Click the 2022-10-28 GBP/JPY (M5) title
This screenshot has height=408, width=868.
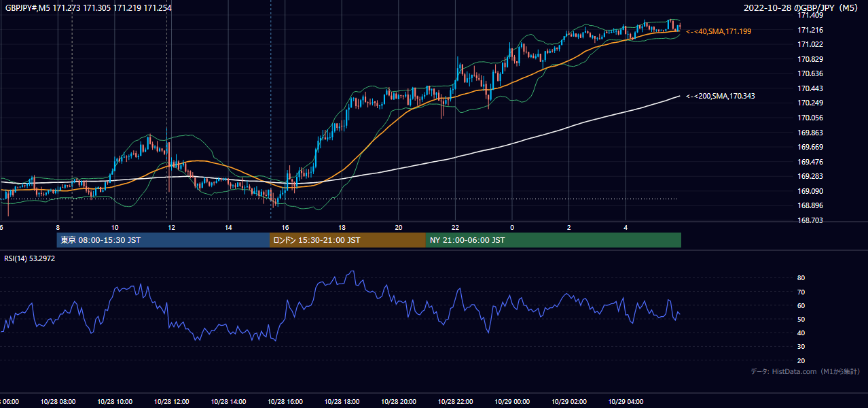point(802,8)
